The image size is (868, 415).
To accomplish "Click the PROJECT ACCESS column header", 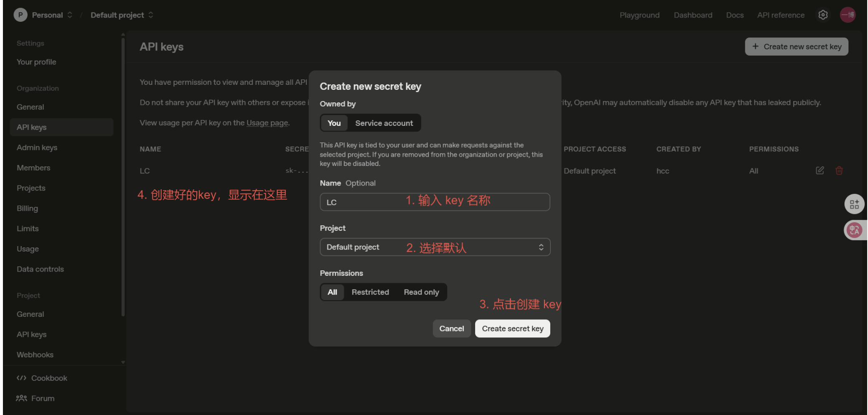I will [x=595, y=149].
